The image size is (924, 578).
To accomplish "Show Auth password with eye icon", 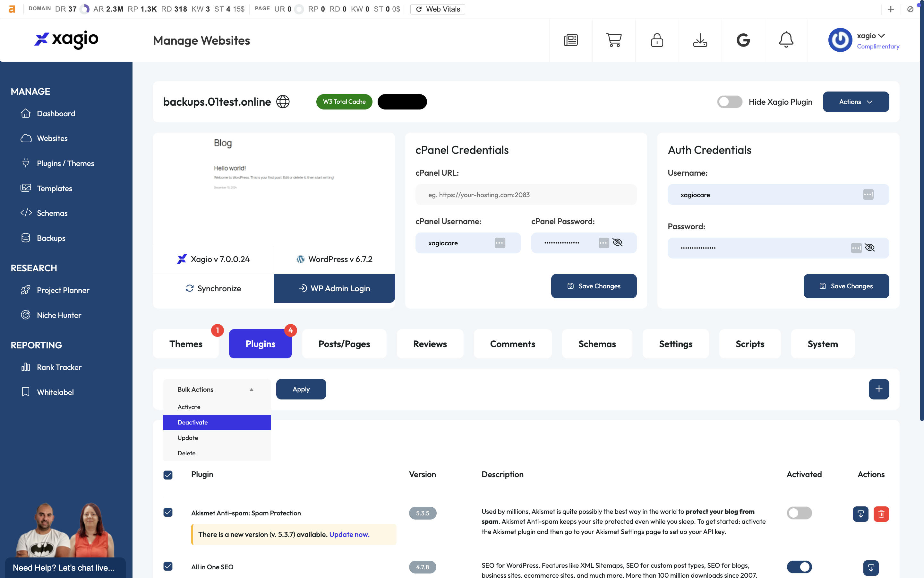I will pos(870,247).
